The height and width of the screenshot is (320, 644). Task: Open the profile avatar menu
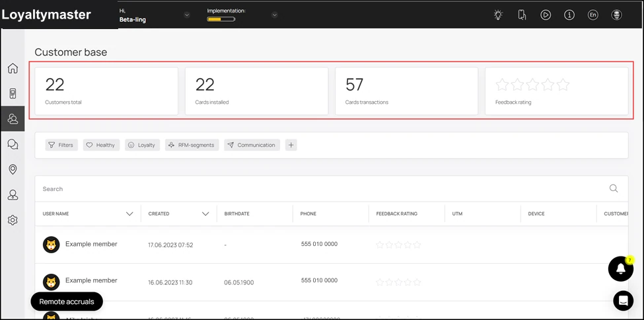pyautogui.click(x=616, y=15)
